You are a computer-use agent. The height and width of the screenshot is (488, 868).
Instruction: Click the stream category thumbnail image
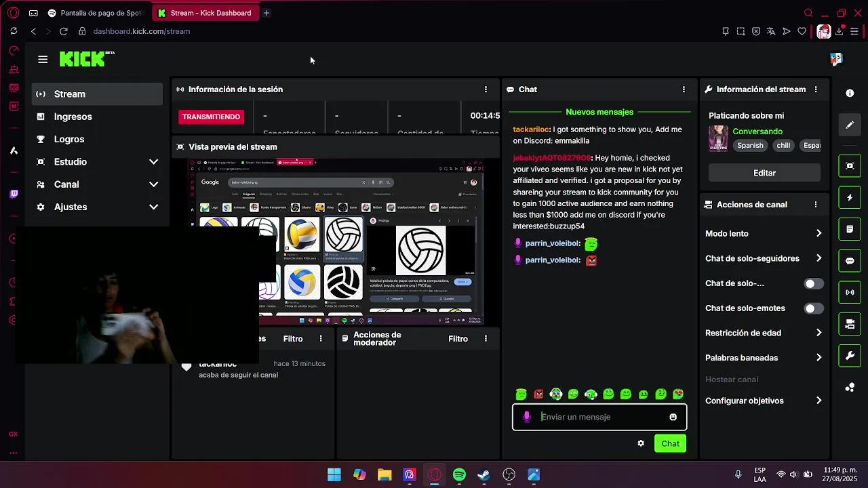(718, 138)
